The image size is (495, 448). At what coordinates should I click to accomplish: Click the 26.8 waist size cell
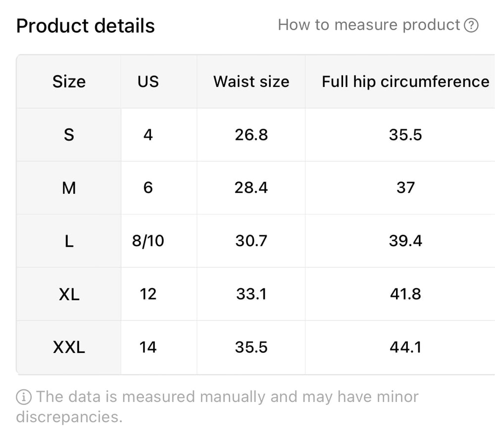pyautogui.click(x=251, y=135)
